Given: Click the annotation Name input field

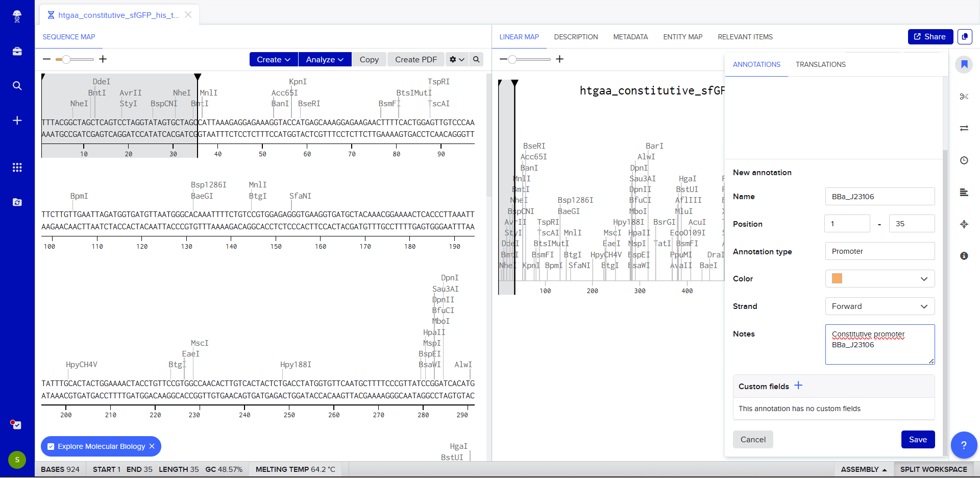Looking at the screenshot, I should click(879, 197).
